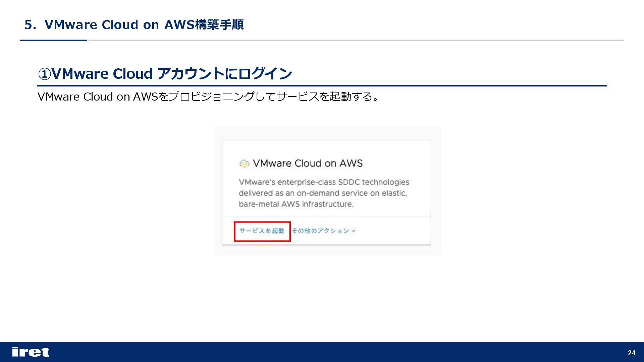644x362 pixels.
Task: Click the chevron next to その他のアクション
Action: click(354, 231)
